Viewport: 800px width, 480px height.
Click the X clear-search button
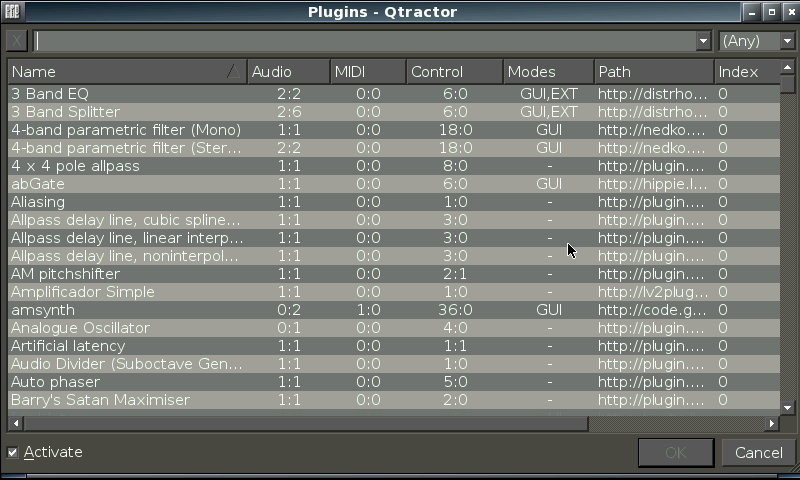[x=16, y=41]
